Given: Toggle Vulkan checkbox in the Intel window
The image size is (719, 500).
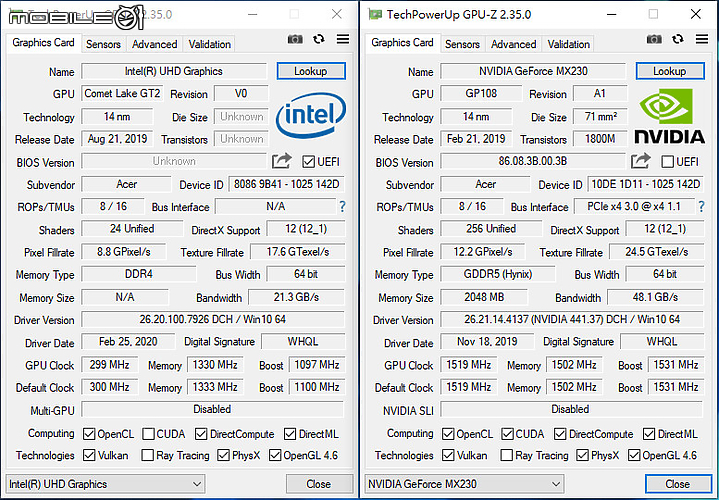Looking at the screenshot, I should tap(89, 455).
